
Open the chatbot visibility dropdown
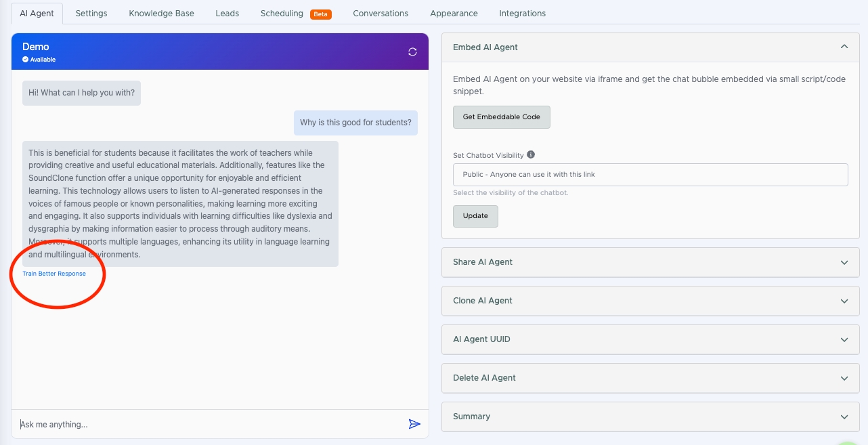point(650,175)
